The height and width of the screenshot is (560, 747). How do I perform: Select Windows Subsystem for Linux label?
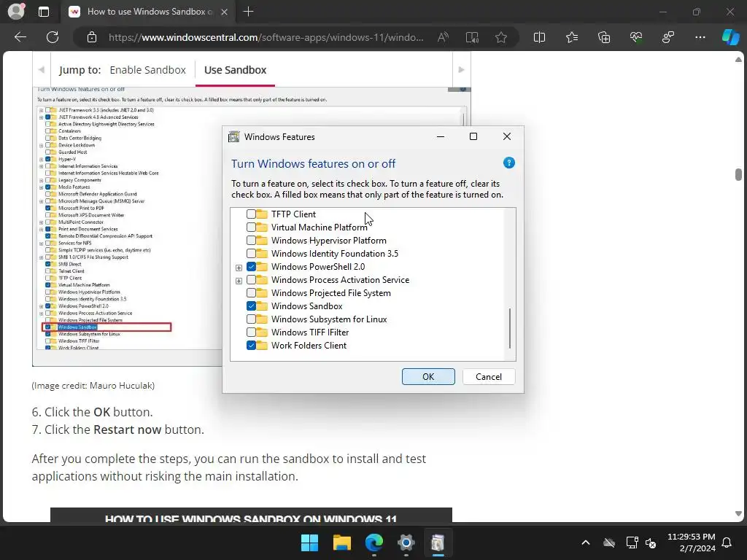click(x=329, y=319)
